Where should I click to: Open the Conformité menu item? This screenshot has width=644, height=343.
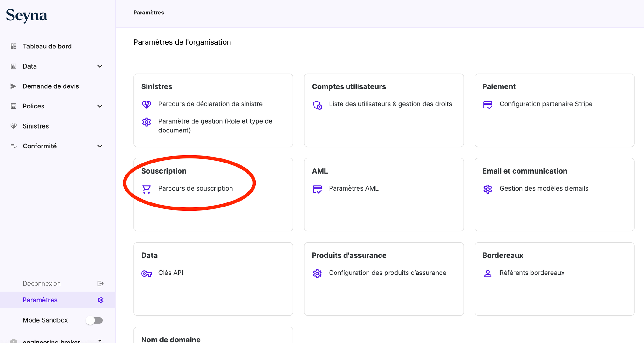coord(40,146)
